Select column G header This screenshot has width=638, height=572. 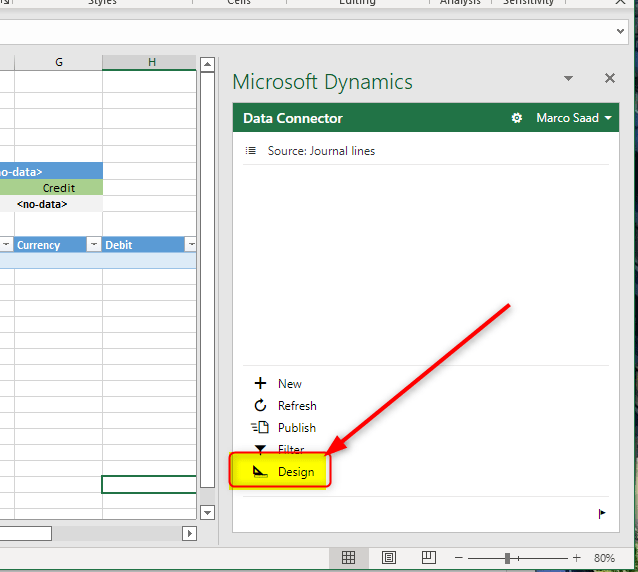58,62
